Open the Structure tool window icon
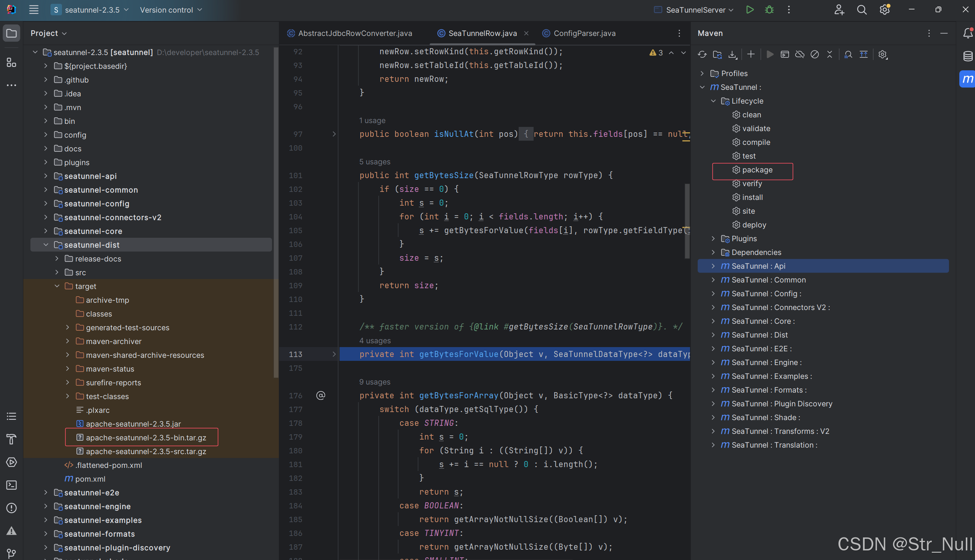 pyautogui.click(x=11, y=62)
